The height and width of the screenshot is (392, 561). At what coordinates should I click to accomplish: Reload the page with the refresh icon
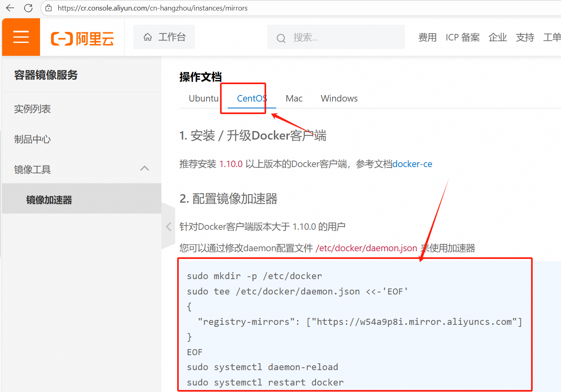pyautogui.click(x=28, y=8)
